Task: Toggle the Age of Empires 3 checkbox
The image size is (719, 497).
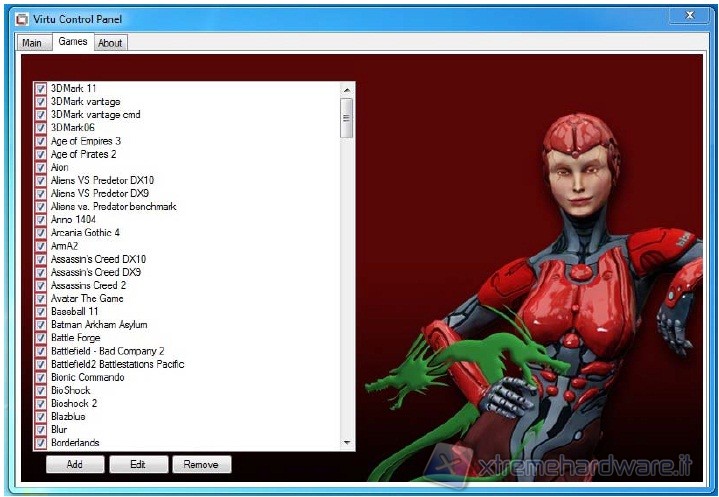Action: 41,141
